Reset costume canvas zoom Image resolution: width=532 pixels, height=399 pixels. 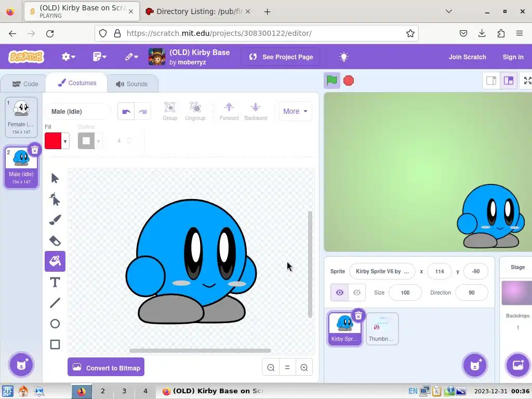(287, 367)
